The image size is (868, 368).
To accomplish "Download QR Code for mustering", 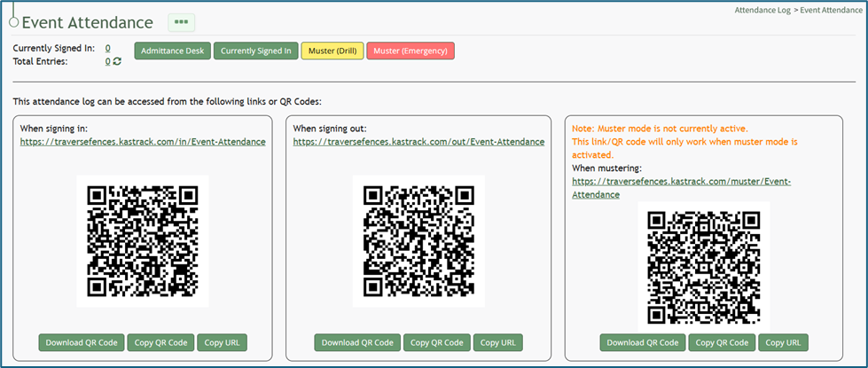I will (642, 342).
